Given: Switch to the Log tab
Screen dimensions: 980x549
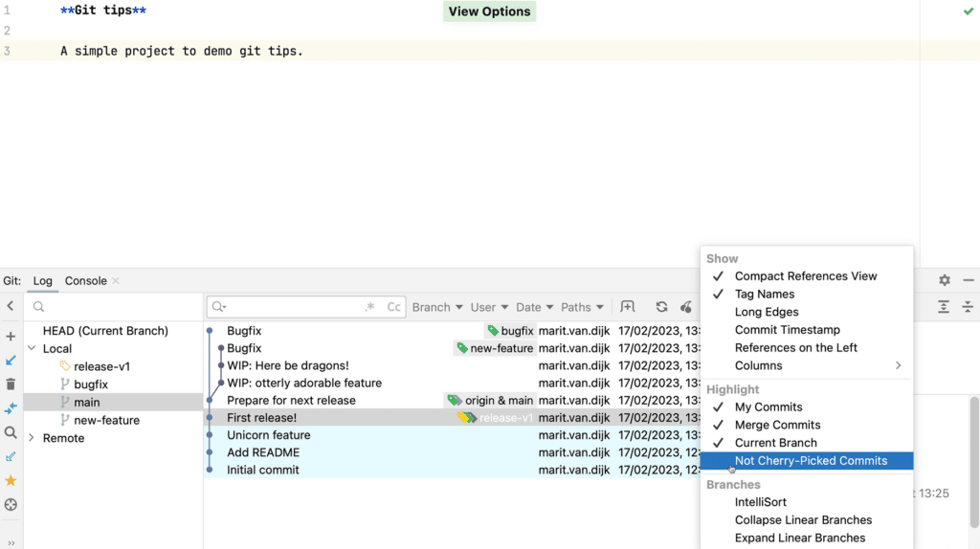Looking at the screenshot, I should pyautogui.click(x=42, y=281).
